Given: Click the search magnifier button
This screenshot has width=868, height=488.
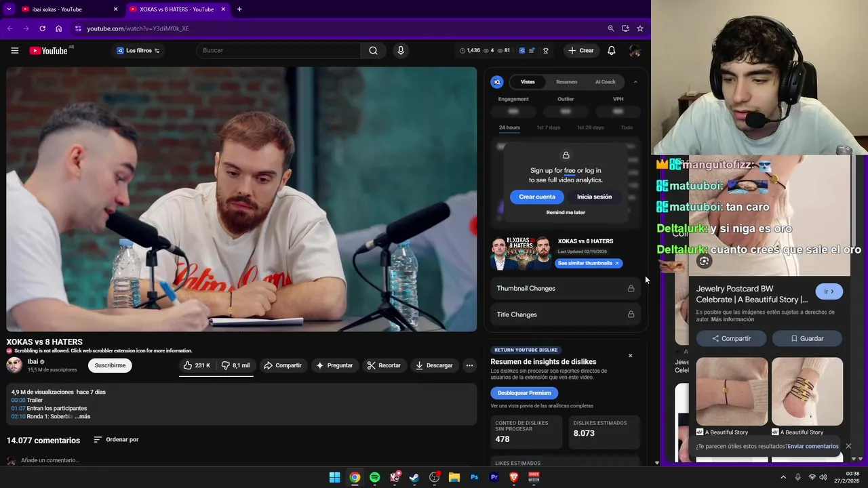Looking at the screenshot, I should click(x=374, y=50).
